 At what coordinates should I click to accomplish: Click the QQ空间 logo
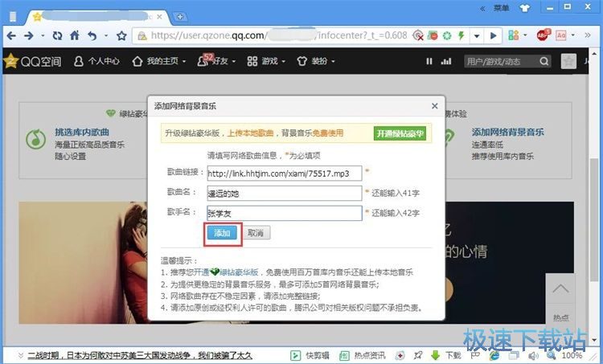pos(33,61)
